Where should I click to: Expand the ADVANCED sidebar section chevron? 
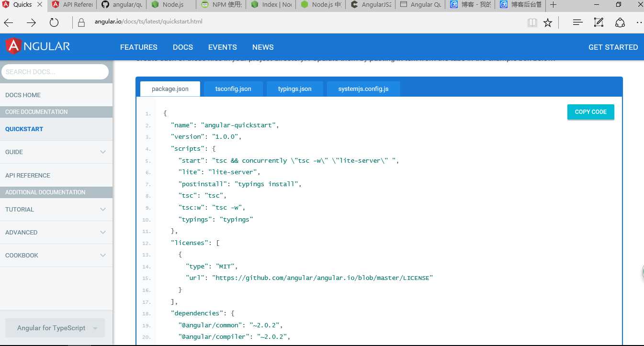click(x=103, y=233)
